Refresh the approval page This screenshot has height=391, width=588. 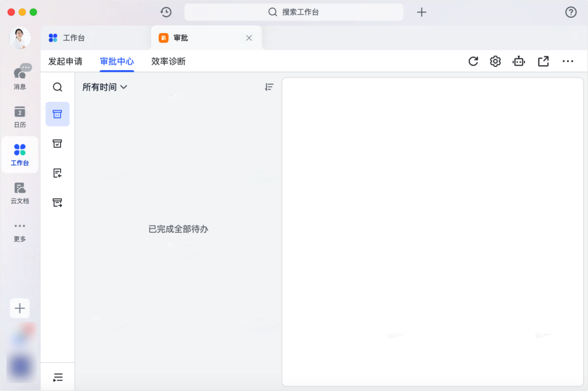(x=473, y=61)
